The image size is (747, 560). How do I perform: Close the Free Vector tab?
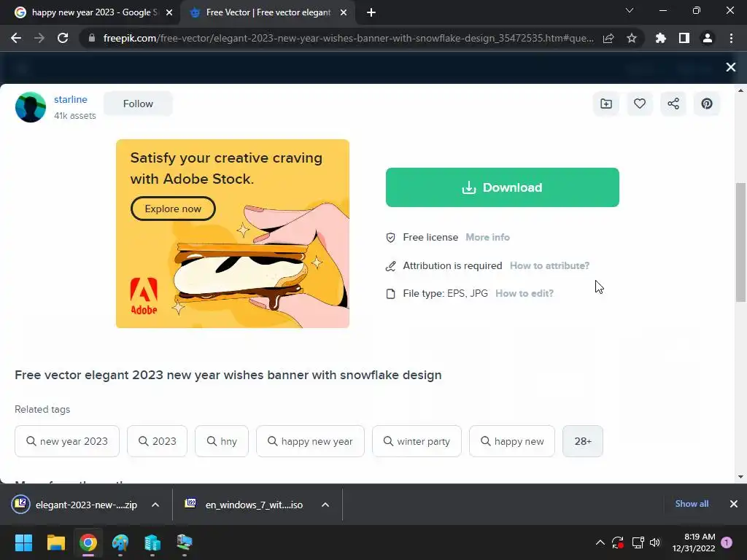pyautogui.click(x=344, y=13)
